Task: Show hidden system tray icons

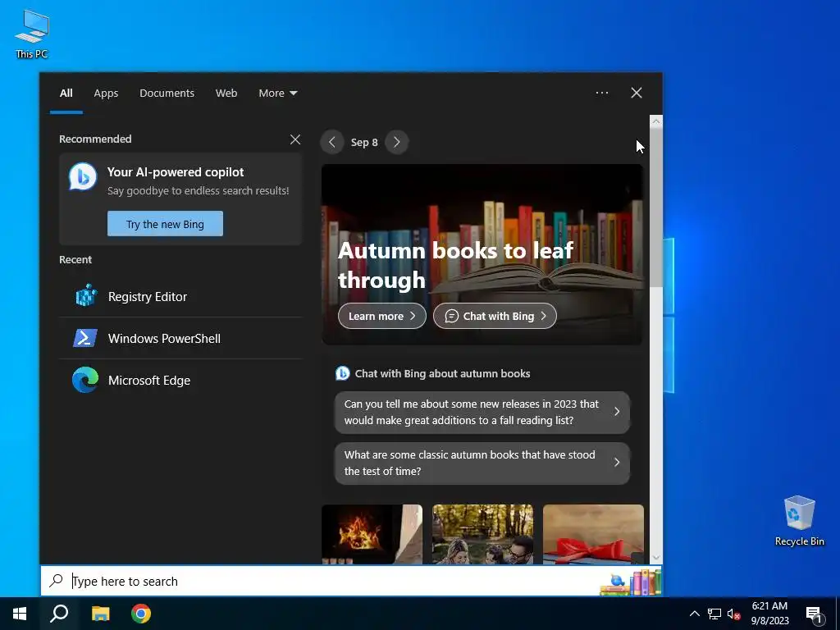Action: [694, 614]
